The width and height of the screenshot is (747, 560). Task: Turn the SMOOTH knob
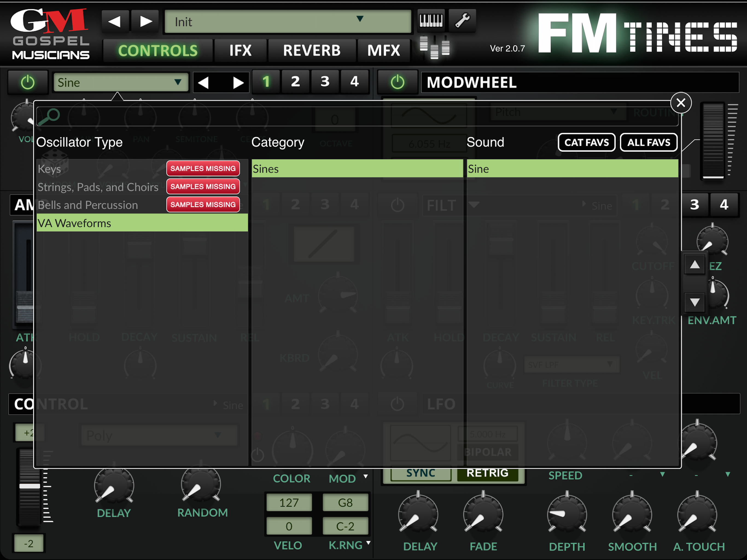tap(632, 515)
